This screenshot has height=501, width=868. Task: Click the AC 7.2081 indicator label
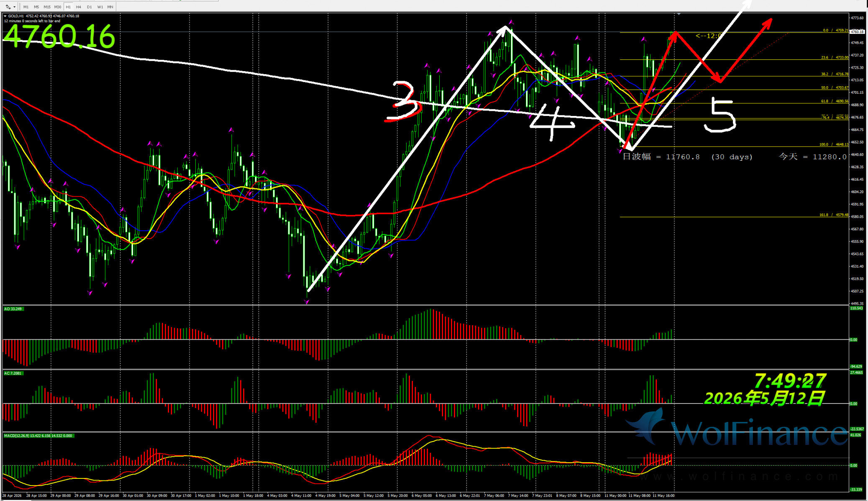point(13,373)
